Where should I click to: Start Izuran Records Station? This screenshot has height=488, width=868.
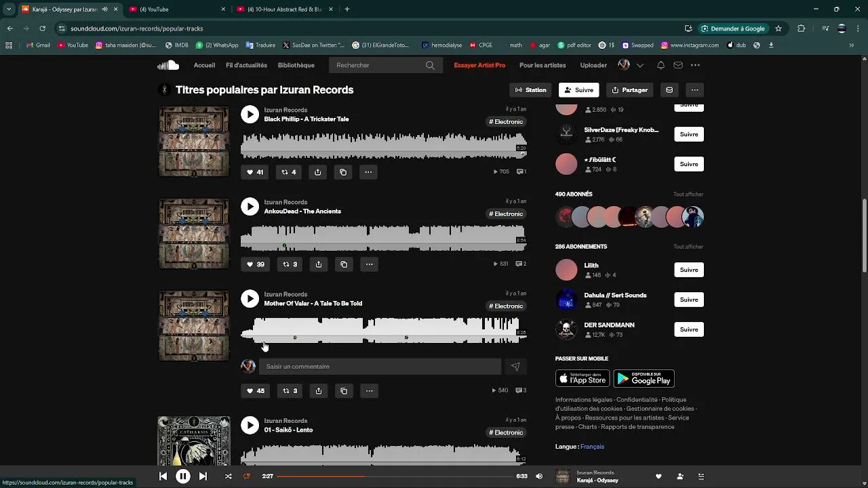pos(530,90)
